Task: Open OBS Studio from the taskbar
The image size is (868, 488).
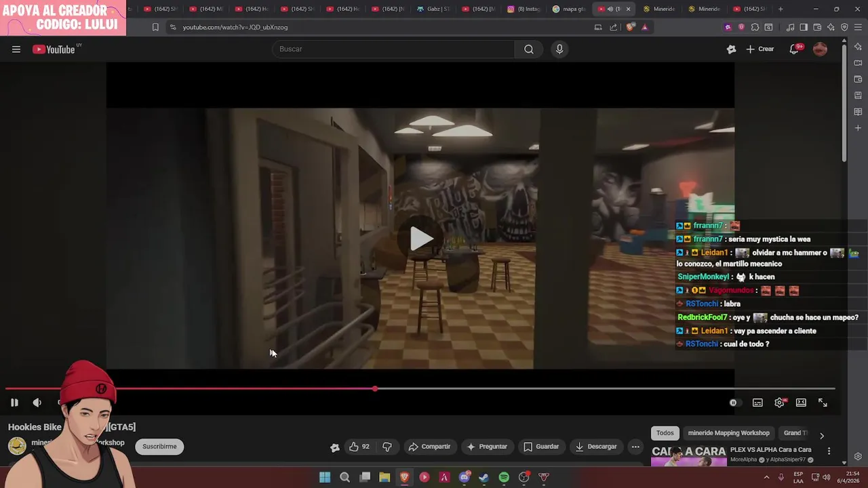Action: click(524, 477)
